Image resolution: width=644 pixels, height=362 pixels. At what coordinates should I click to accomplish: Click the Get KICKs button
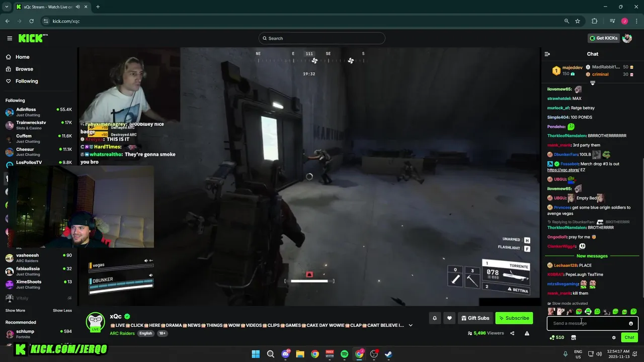[603, 38]
